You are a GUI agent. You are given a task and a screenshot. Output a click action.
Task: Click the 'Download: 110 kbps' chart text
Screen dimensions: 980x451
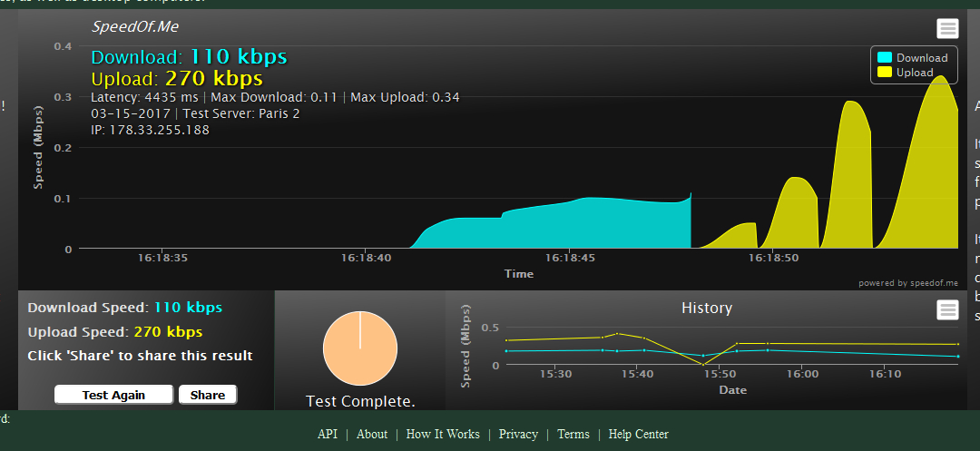point(190,57)
